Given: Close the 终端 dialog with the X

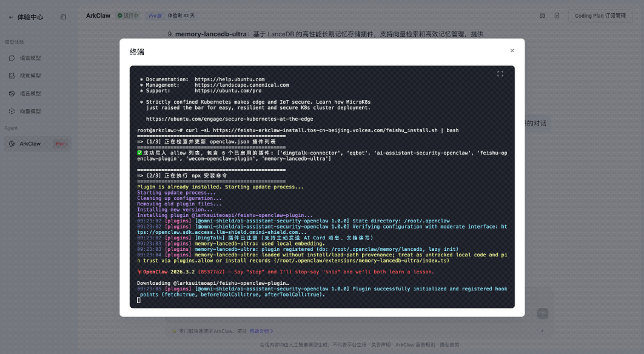Looking at the screenshot, I should [x=512, y=51].
